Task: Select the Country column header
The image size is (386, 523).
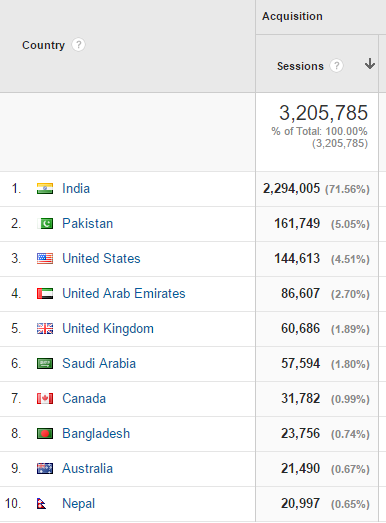Action: pyautogui.click(x=43, y=45)
